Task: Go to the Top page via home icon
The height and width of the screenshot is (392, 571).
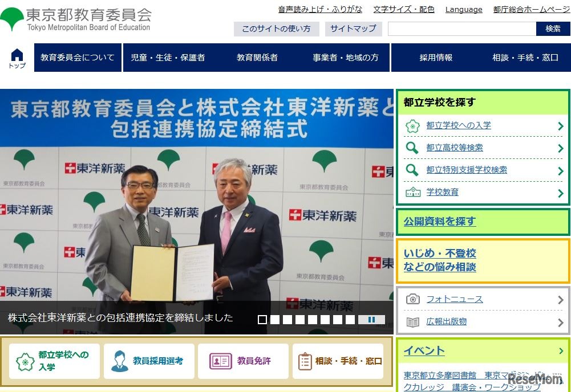Action: (17, 58)
